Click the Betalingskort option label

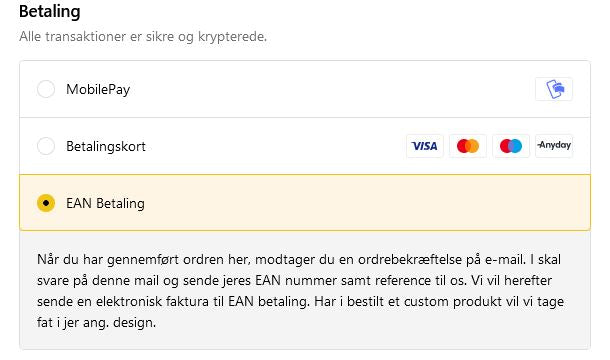pos(106,146)
